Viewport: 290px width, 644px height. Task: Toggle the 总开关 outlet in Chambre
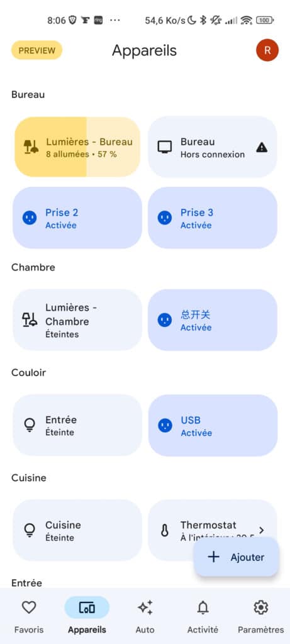213,320
